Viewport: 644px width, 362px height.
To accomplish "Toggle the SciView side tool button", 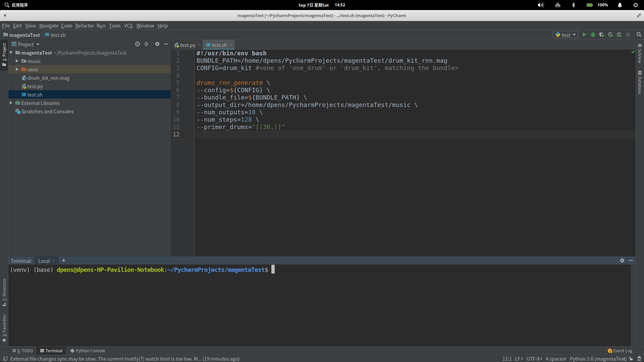I will pyautogui.click(x=640, y=54).
